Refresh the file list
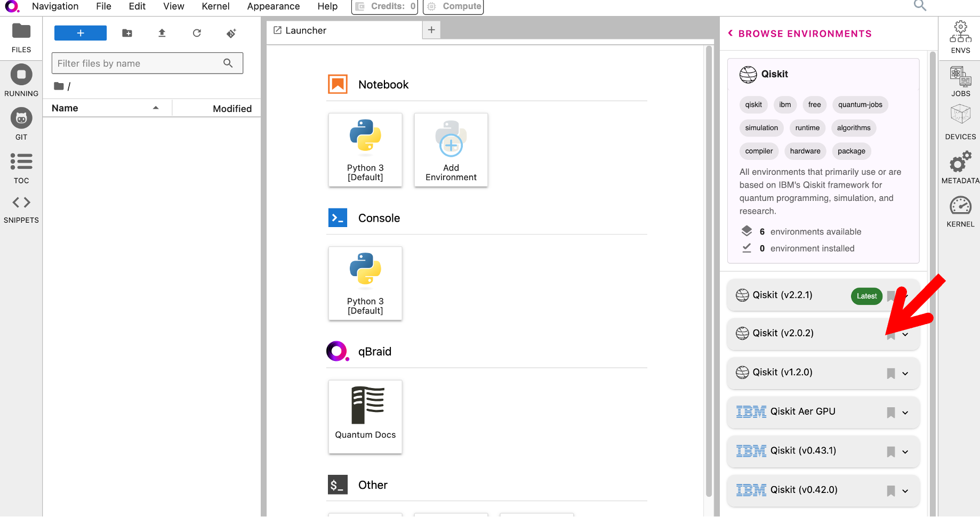Screen dimensions: 980x517 tap(197, 33)
